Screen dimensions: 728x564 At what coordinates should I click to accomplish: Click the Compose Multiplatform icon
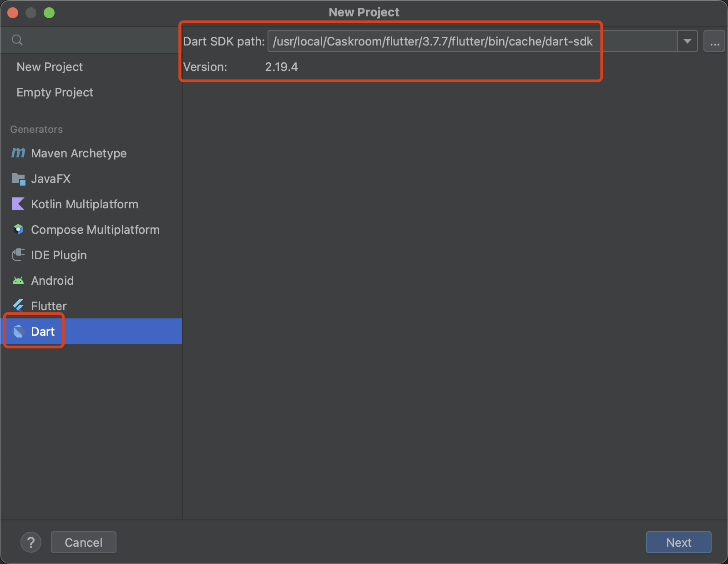18,230
